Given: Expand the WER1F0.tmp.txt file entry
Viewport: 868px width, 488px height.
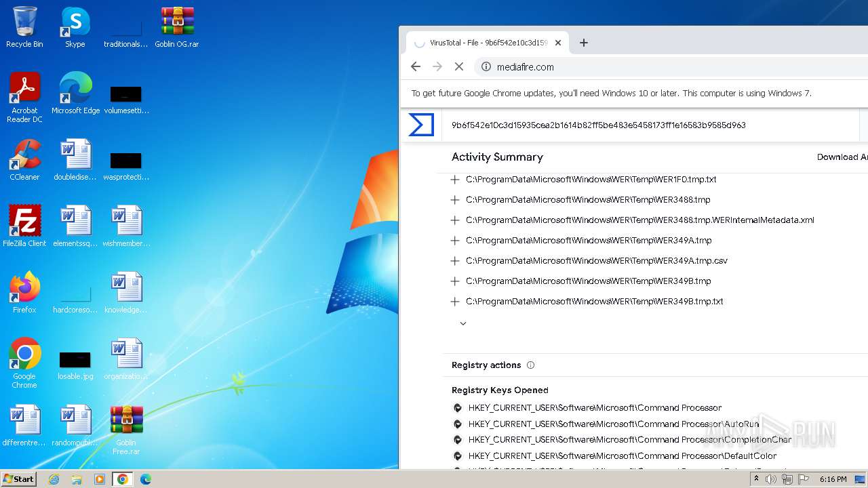Looking at the screenshot, I should (455, 180).
